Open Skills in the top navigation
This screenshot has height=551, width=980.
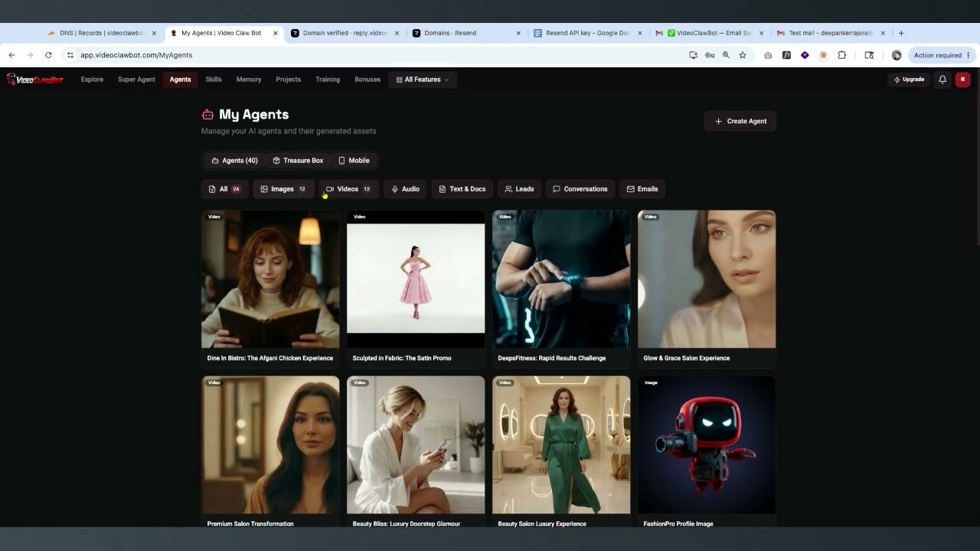coord(214,80)
